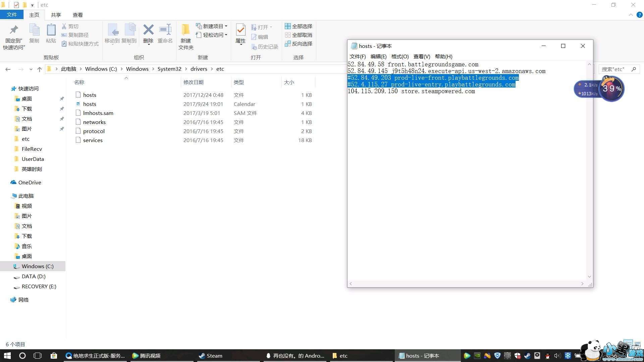644x362 pixels.
Task: Click the Pin to Quick access icon
Action: (x=14, y=30)
